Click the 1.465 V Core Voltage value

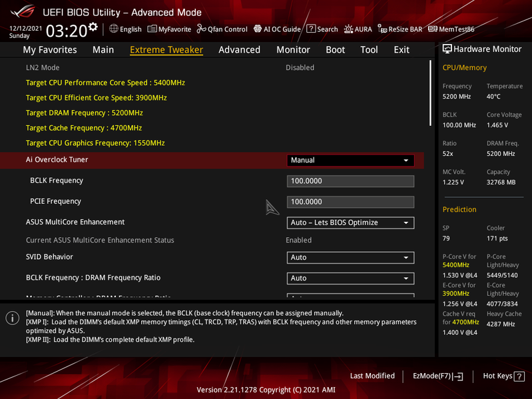pyautogui.click(x=497, y=125)
